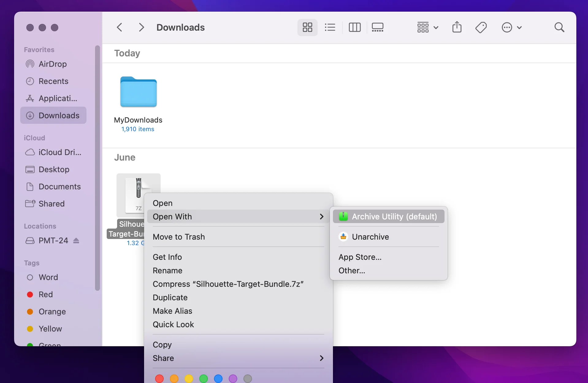Viewport: 588px width, 383px height.
Task: Switch to gallery view
Action: tap(378, 28)
